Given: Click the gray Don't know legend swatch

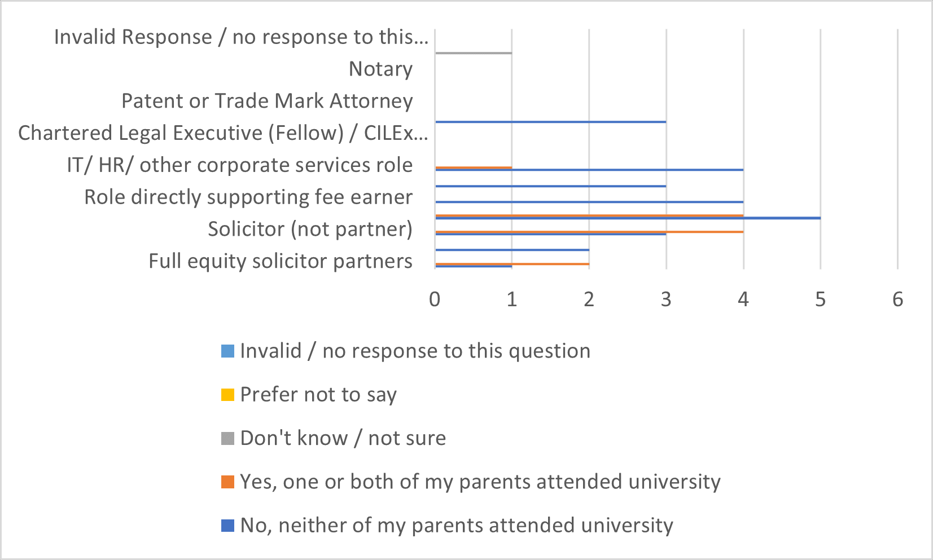Looking at the screenshot, I should coord(227,438).
